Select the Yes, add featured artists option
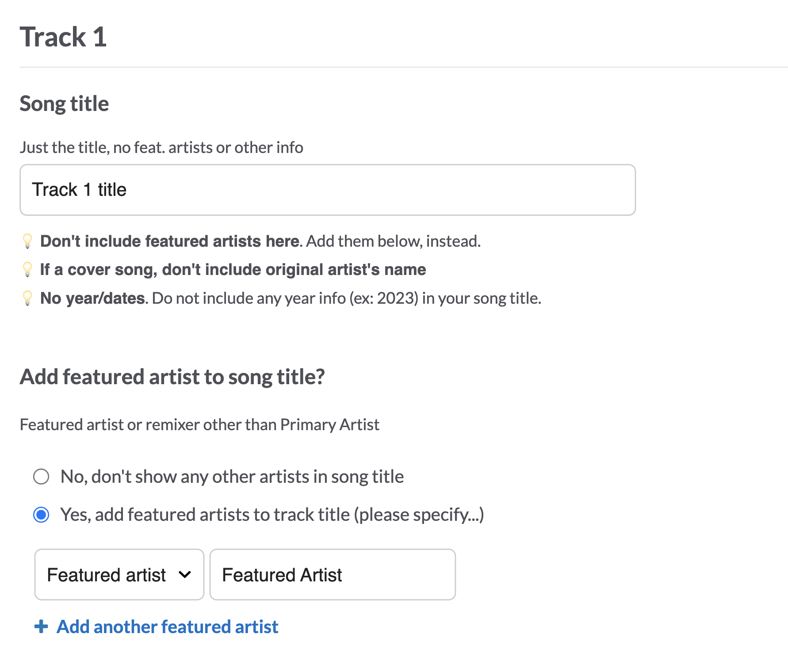 point(41,514)
